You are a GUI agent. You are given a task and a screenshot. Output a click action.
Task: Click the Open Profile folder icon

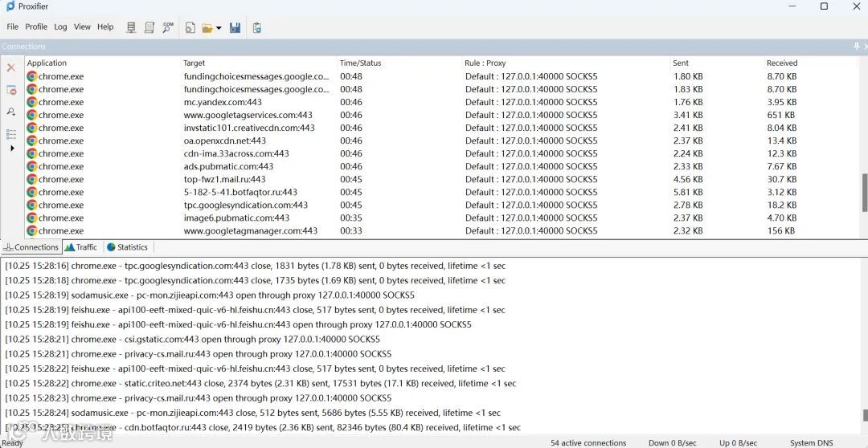[x=207, y=27]
